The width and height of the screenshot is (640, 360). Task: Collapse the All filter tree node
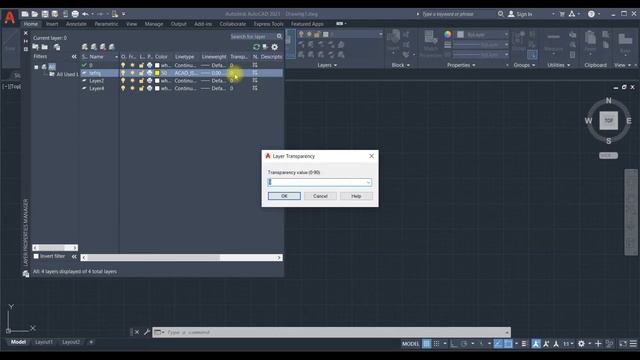coord(36,67)
